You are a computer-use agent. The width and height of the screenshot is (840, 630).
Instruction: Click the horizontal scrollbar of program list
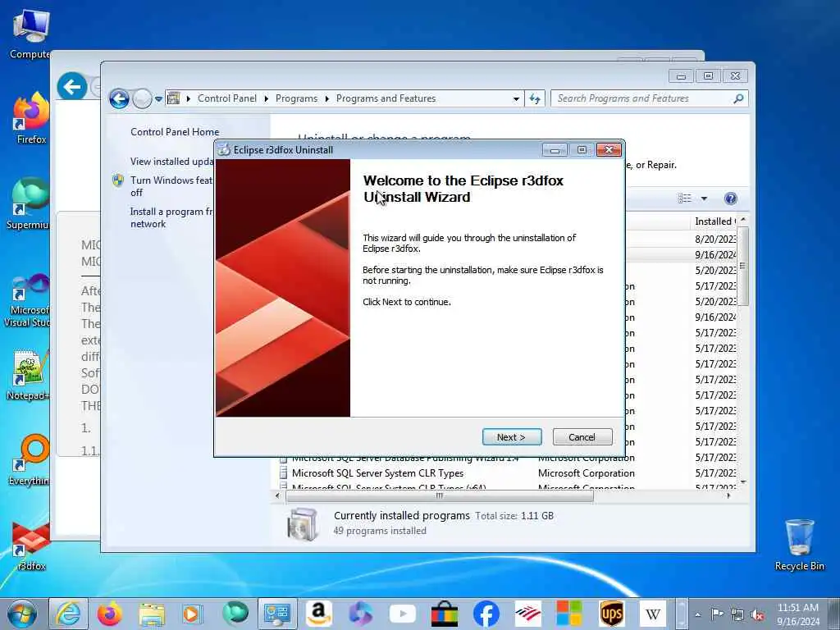(x=440, y=496)
